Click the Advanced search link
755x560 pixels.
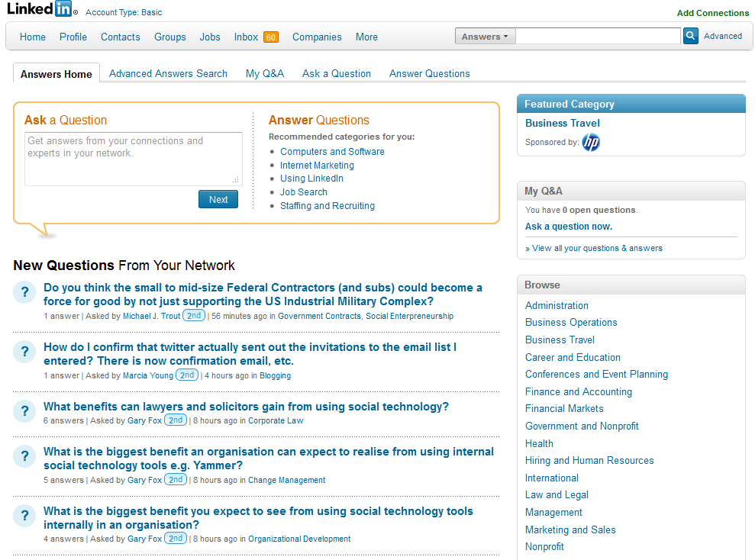[723, 36]
